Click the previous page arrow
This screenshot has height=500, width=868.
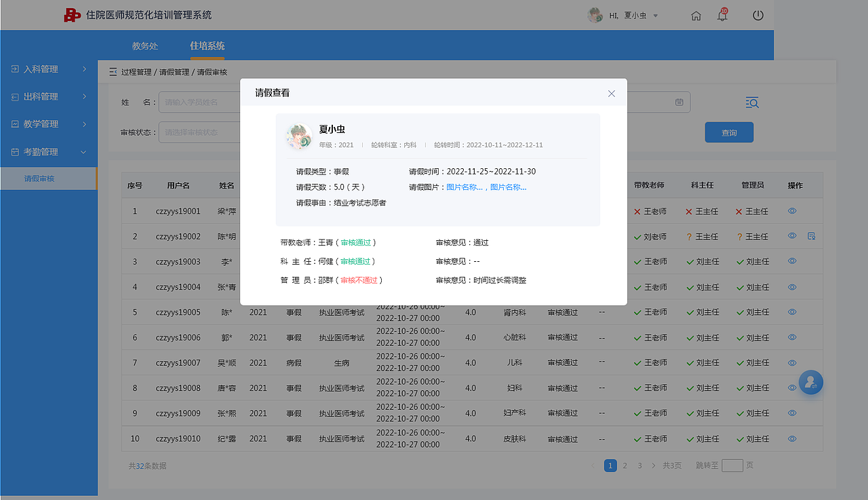[x=593, y=465]
